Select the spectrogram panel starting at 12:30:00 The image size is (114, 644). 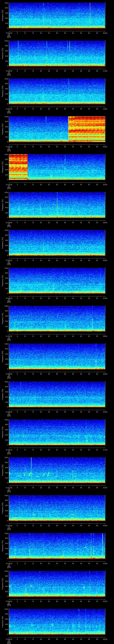(x=57, y=54)
